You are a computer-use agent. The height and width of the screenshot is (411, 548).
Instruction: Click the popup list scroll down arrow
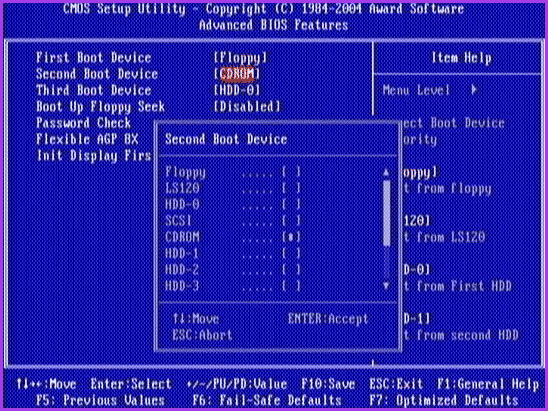pyautogui.click(x=386, y=286)
